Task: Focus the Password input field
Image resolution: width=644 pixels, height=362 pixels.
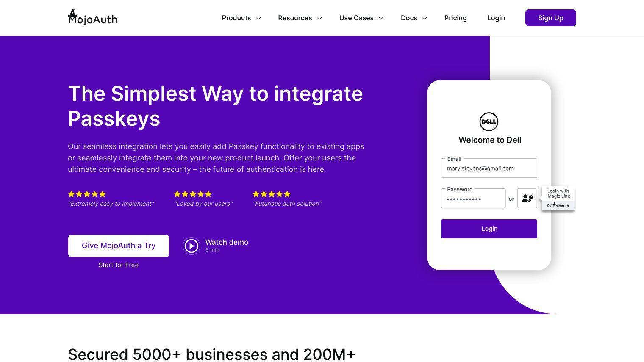Action: pyautogui.click(x=473, y=199)
